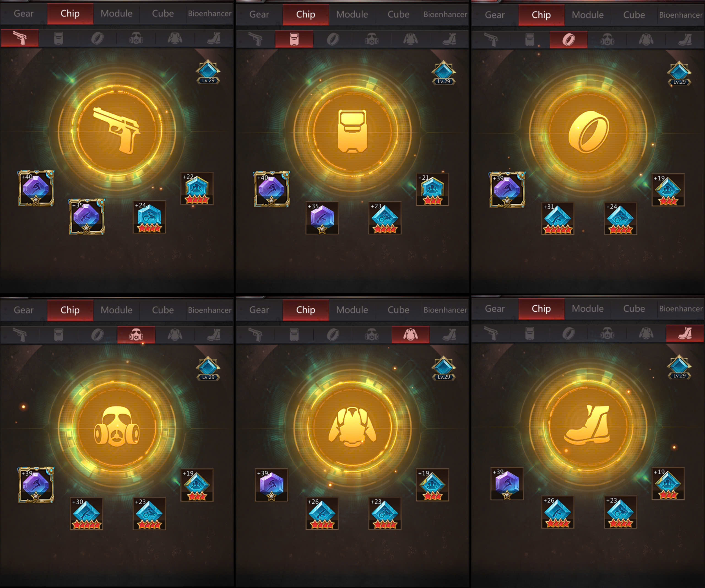Click the large golden jacket emblem
Viewport: 705px width, 588px height.
coord(352,427)
